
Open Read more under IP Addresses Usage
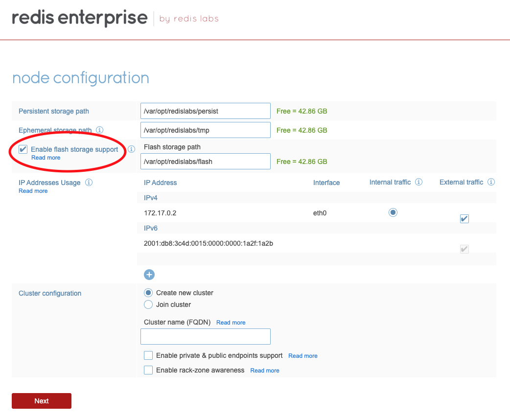(33, 191)
